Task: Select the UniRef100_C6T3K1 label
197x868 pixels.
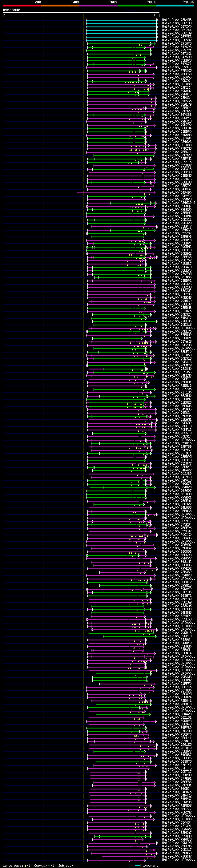Action: [x=177, y=54]
